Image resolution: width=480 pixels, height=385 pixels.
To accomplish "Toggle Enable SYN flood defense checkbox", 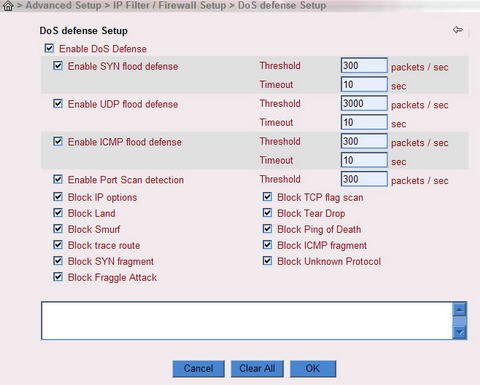I will pyautogui.click(x=58, y=66).
